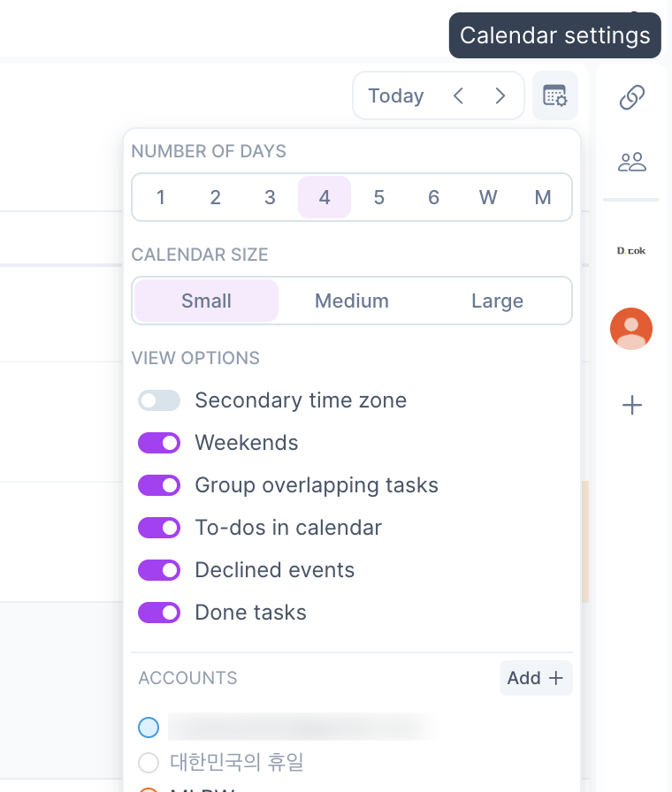
Task: Click Add account button
Action: point(536,678)
